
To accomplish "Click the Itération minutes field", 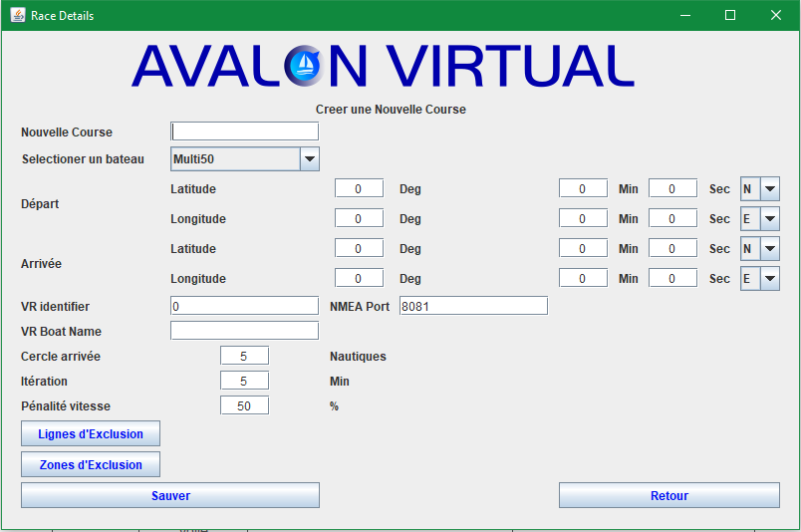I will point(244,381).
